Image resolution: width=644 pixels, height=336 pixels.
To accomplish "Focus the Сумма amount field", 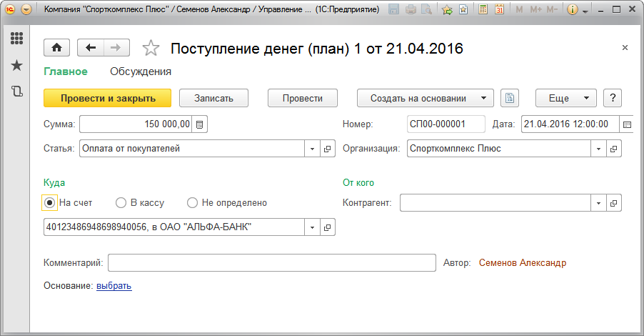I will [136, 124].
